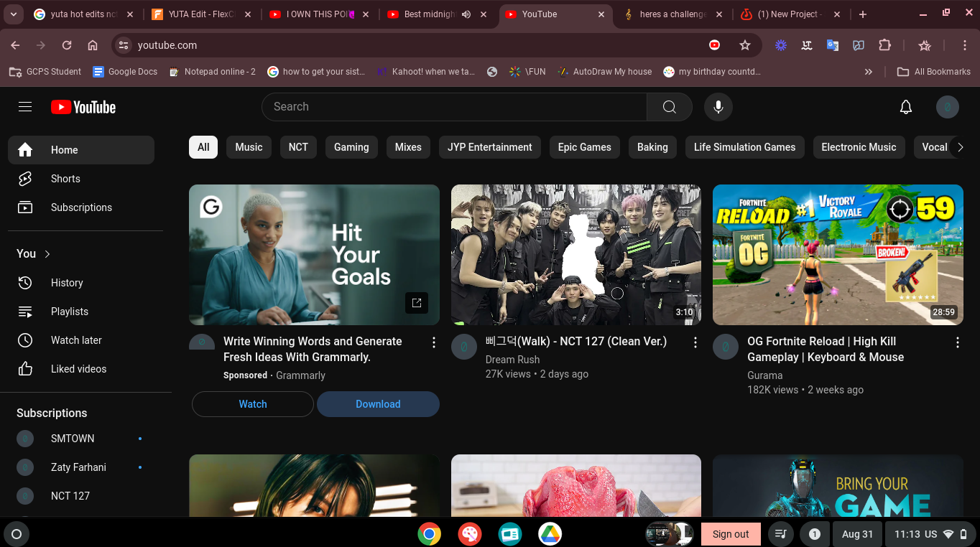Select the JYP Entertainment chip
The image size is (980, 547).
[490, 147]
